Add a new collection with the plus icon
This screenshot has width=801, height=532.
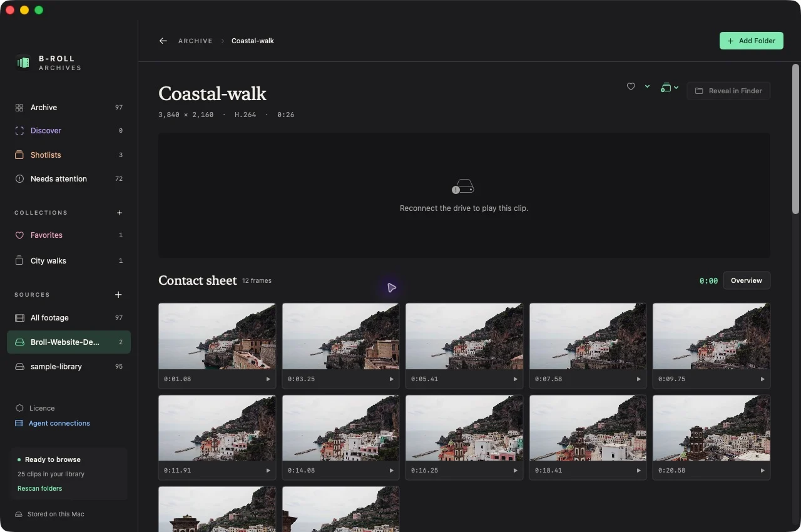point(120,213)
